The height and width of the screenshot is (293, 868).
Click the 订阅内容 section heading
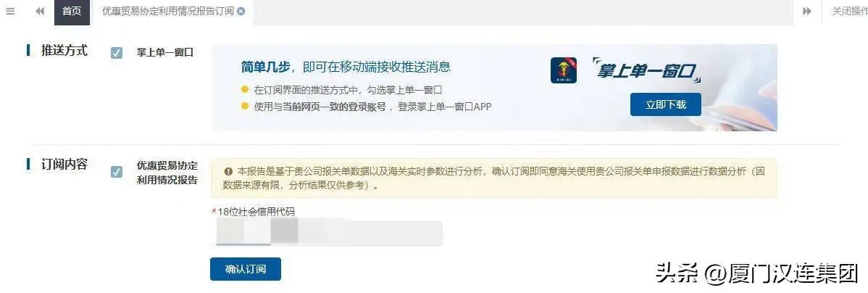click(64, 165)
